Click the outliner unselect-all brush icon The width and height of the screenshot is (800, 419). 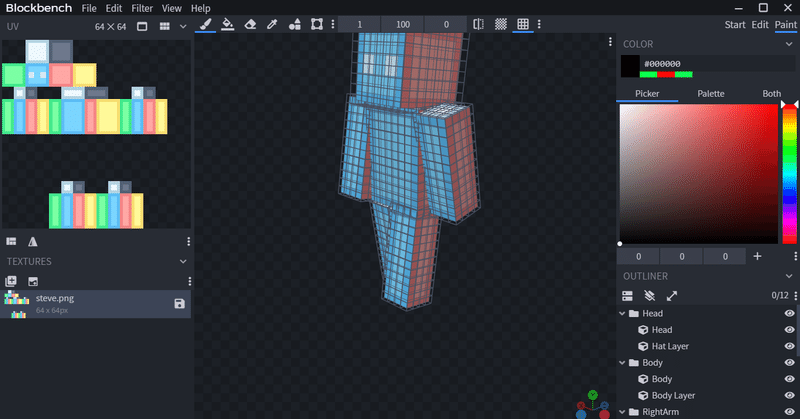(x=649, y=295)
